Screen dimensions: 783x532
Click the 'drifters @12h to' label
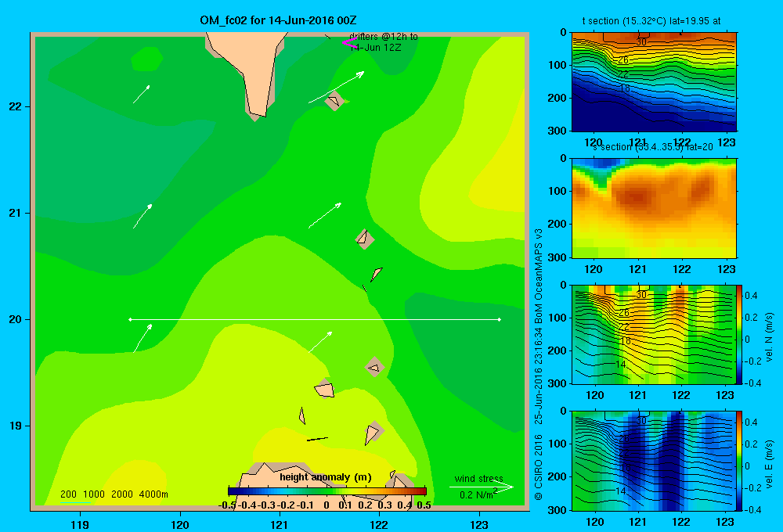[x=384, y=37]
